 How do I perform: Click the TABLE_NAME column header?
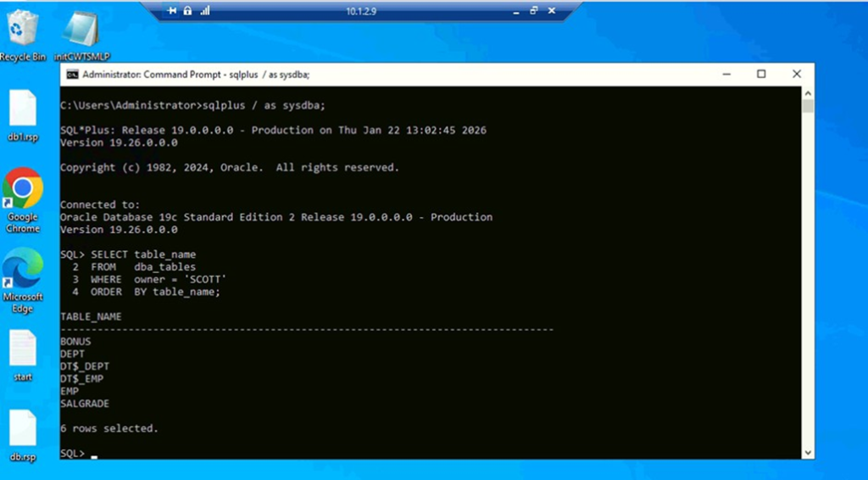click(91, 316)
